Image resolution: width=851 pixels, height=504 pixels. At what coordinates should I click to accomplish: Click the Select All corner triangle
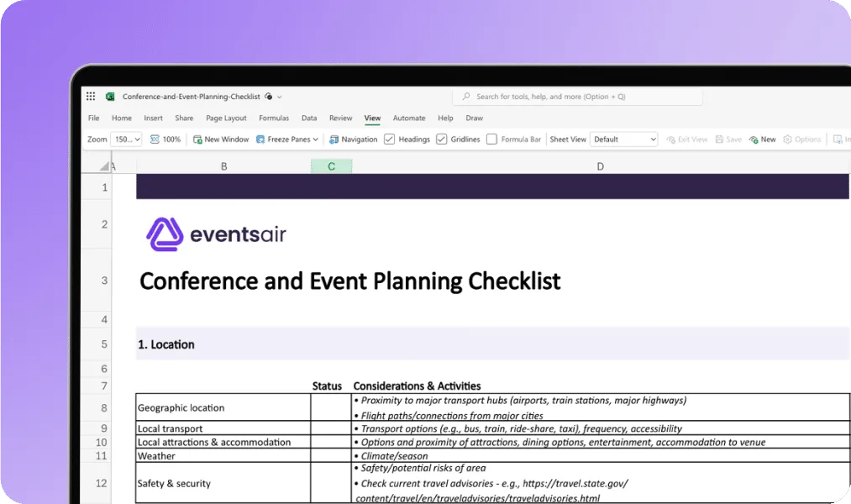[103, 166]
